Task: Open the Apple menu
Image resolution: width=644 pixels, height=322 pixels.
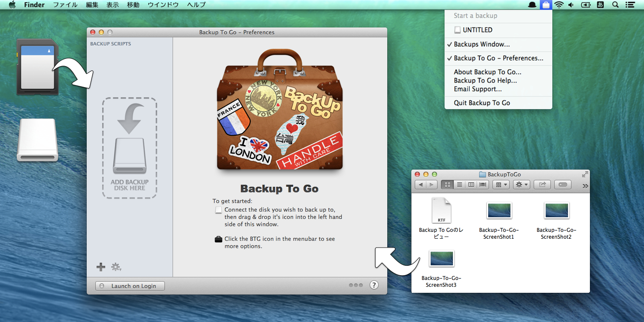Action: click(12, 5)
